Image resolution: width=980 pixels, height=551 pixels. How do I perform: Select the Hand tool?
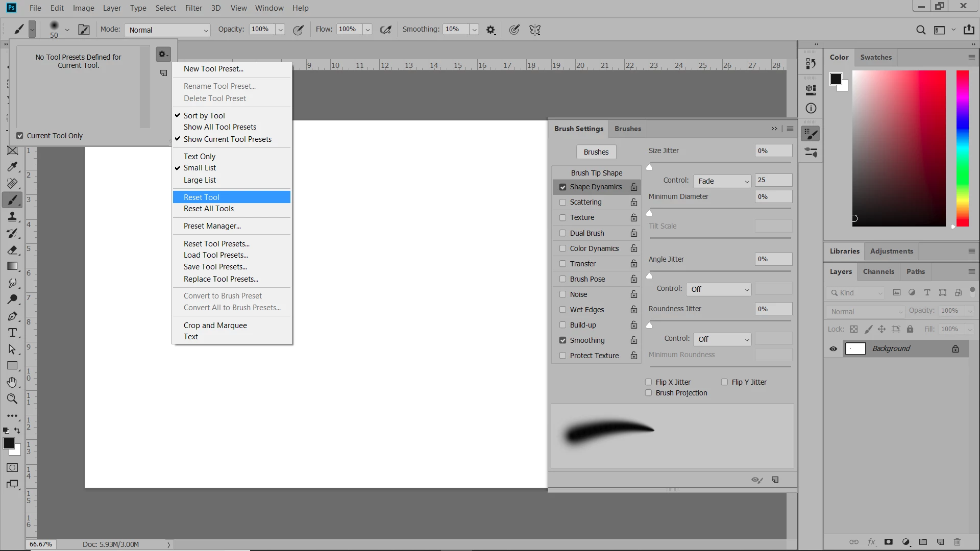[x=12, y=382]
